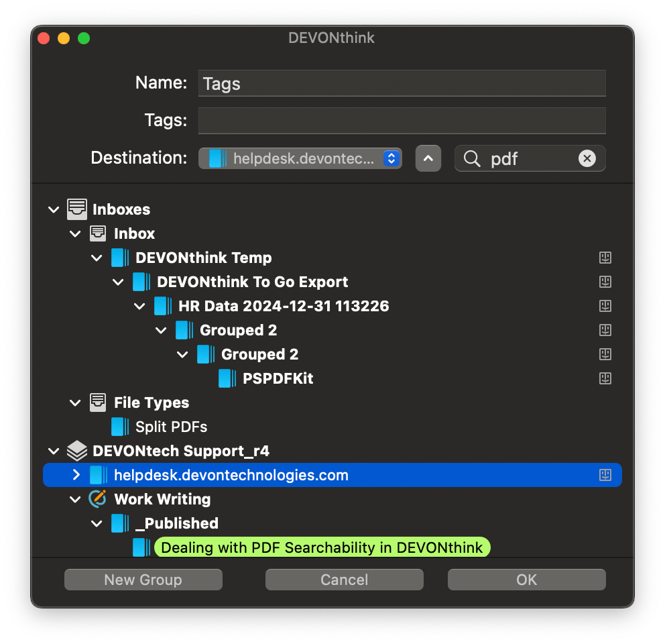Click the magnifying glass search icon

[x=472, y=159]
